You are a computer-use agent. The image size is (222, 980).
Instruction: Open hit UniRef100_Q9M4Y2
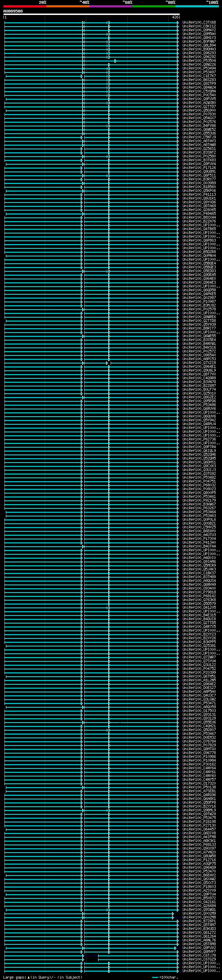click(x=199, y=30)
